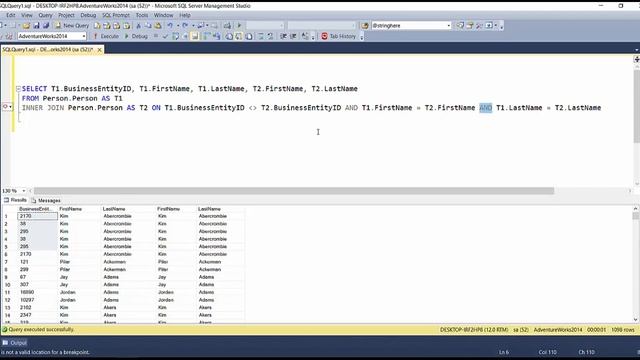Screen dimensions: 640x360
Task: Click the Start green arrow icon in top toolbar
Action: (x=239, y=25)
